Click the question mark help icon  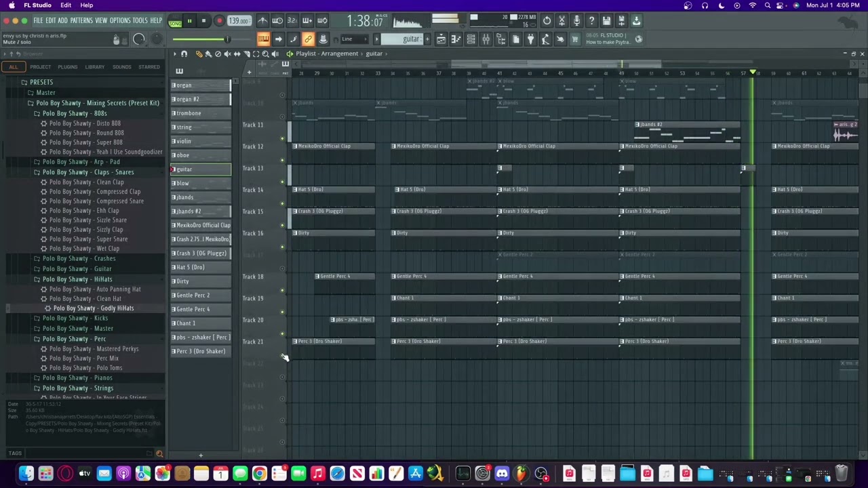[591, 21]
